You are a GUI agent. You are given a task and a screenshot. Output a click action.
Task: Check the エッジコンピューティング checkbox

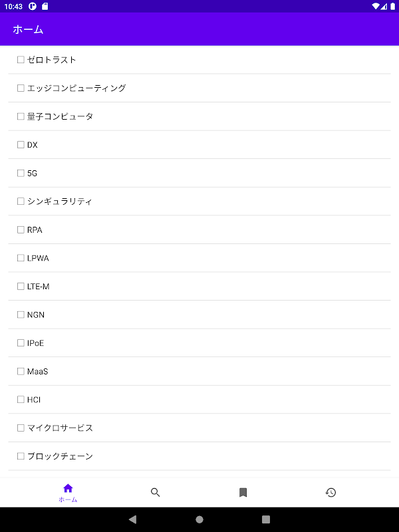(x=21, y=88)
